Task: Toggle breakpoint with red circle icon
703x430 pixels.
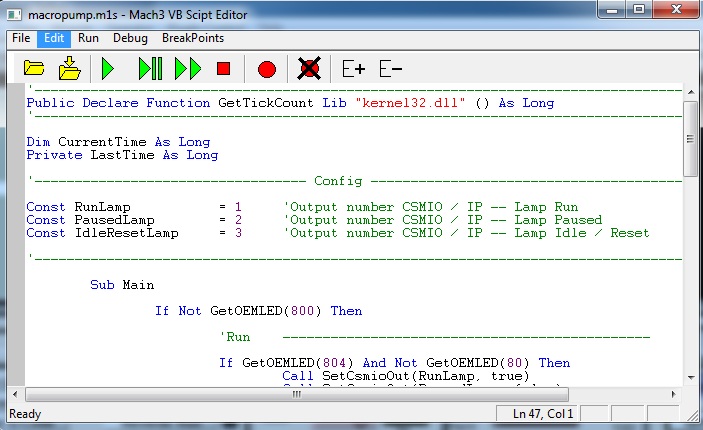Action: (266, 69)
